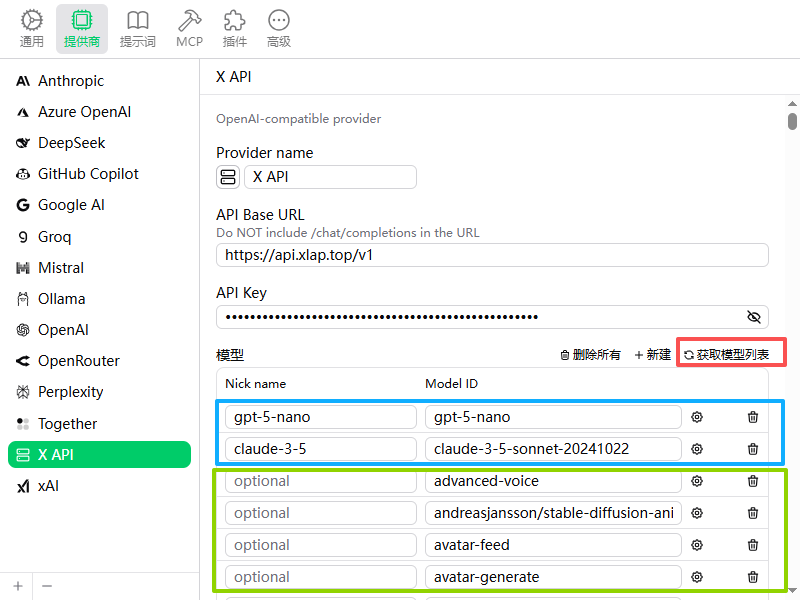Open settings gear for advanced-voice model
The image size is (800, 600).
click(697, 481)
